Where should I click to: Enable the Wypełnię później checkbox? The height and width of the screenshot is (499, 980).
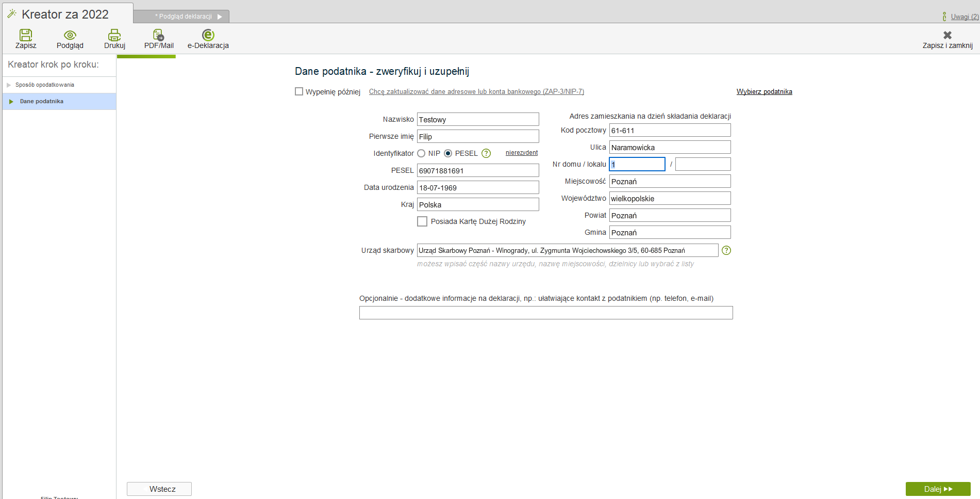pos(299,91)
